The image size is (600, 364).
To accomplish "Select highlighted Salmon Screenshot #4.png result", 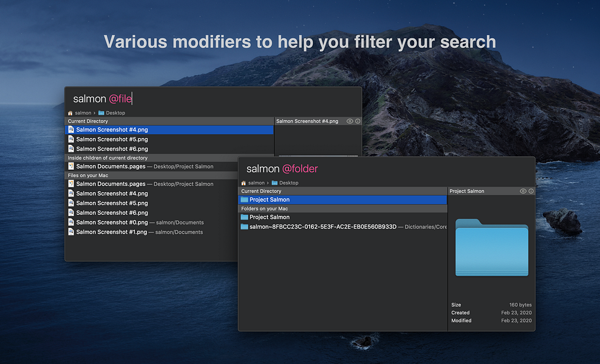I will click(169, 130).
